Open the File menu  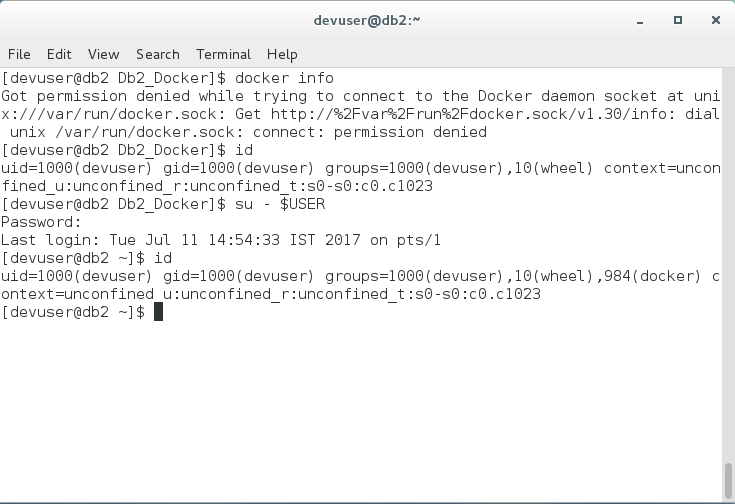tap(19, 54)
